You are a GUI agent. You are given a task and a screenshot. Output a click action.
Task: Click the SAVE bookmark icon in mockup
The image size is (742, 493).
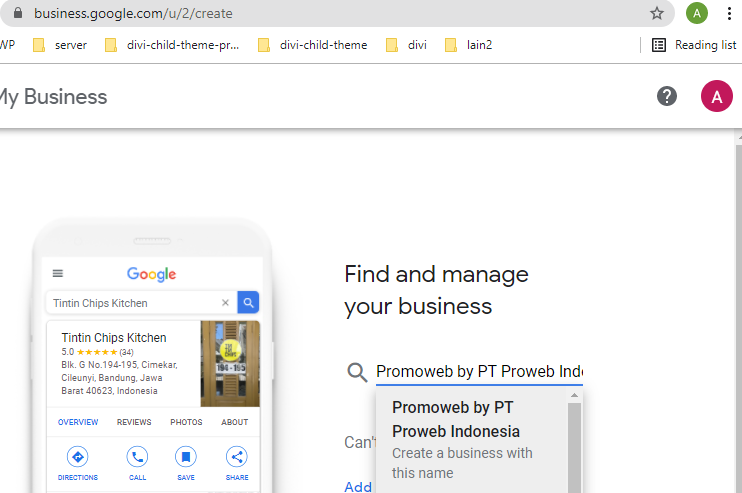[x=186, y=457]
